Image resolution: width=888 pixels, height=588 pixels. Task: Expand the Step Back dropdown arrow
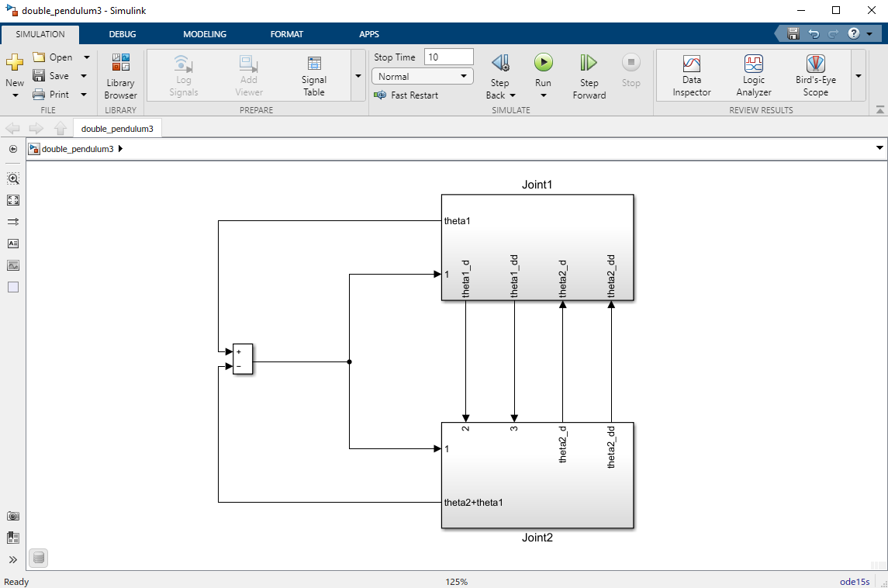[x=513, y=95]
